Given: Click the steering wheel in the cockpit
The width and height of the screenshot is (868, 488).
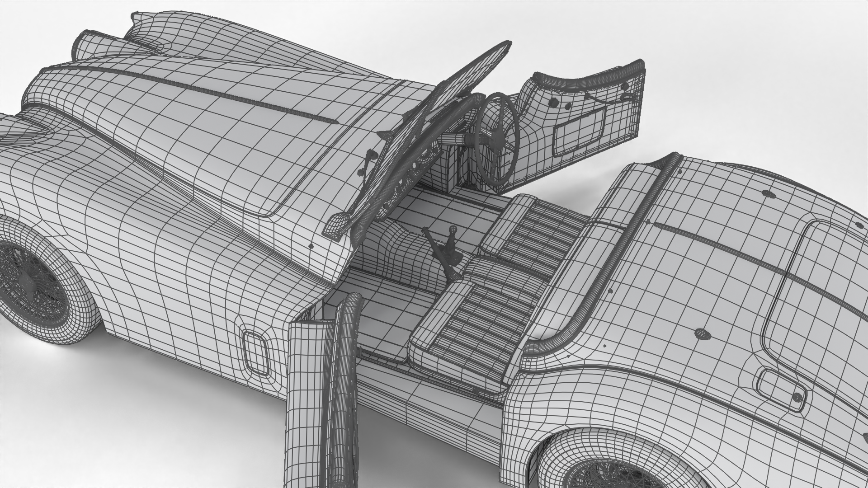Looking at the screenshot, I should click(498, 138).
